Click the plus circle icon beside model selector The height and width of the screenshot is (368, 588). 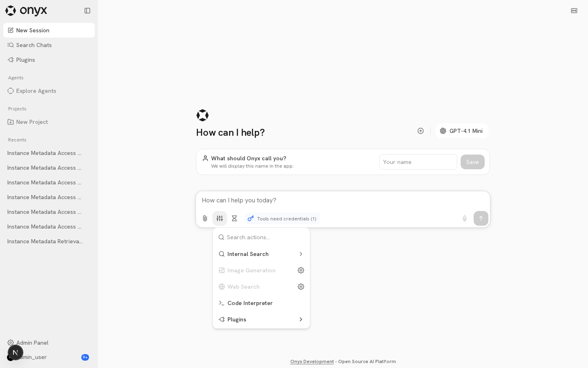[x=421, y=131]
